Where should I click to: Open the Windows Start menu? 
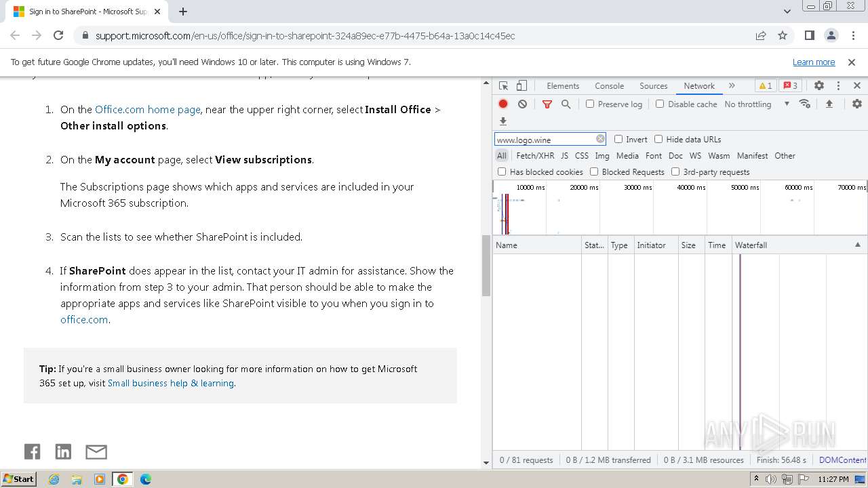(18, 479)
